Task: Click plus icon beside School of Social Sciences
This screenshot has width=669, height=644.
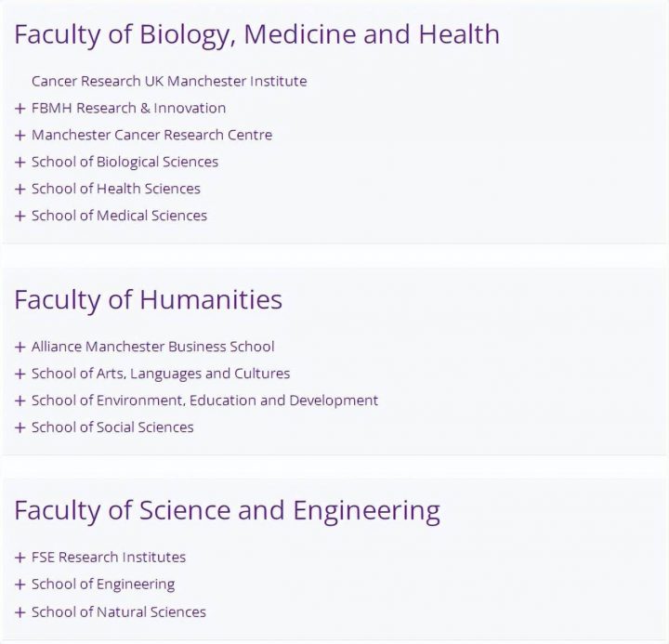Action: pyautogui.click(x=20, y=428)
